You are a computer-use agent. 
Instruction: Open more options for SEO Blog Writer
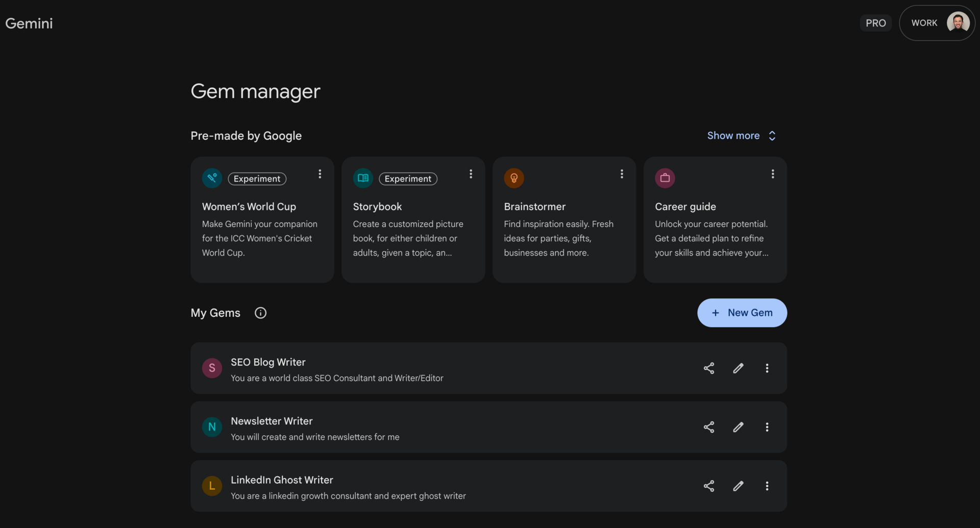point(767,368)
